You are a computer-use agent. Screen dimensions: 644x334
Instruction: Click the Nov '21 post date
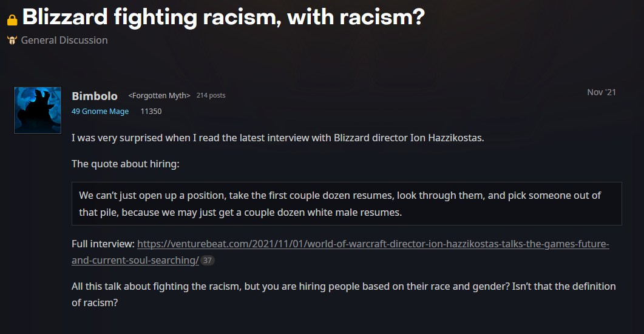(602, 92)
